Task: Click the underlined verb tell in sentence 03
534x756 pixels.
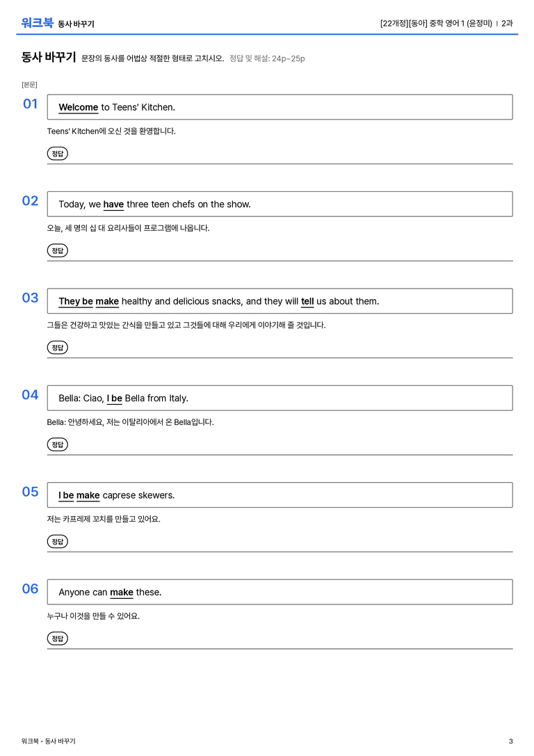Action: click(x=307, y=301)
